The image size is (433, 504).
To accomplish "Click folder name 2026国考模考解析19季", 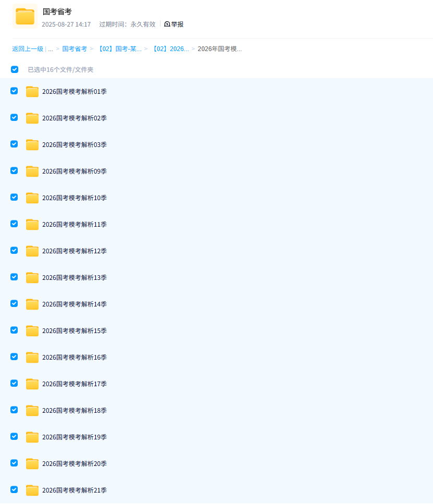I will tap(75, 437).
